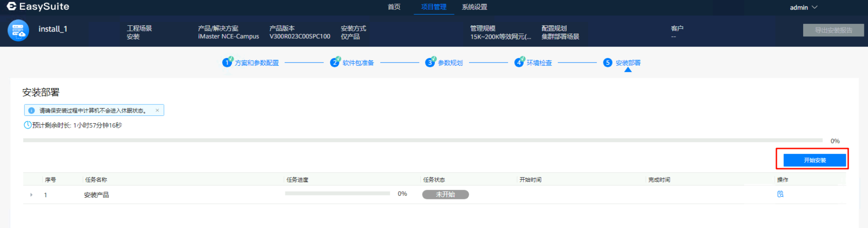Click the step 3 circle for 参数规划
Screen dimensions: 868x228
tap(430, 63)
